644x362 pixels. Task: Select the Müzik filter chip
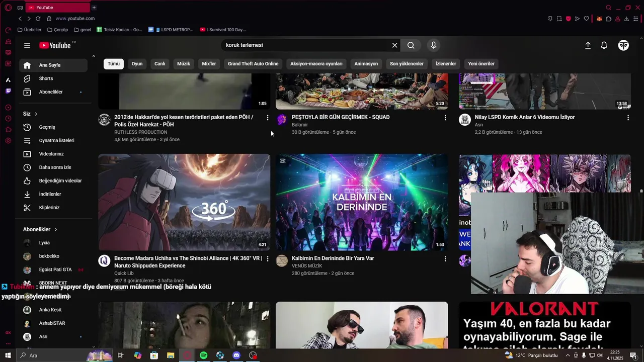[x=184, y=64]
